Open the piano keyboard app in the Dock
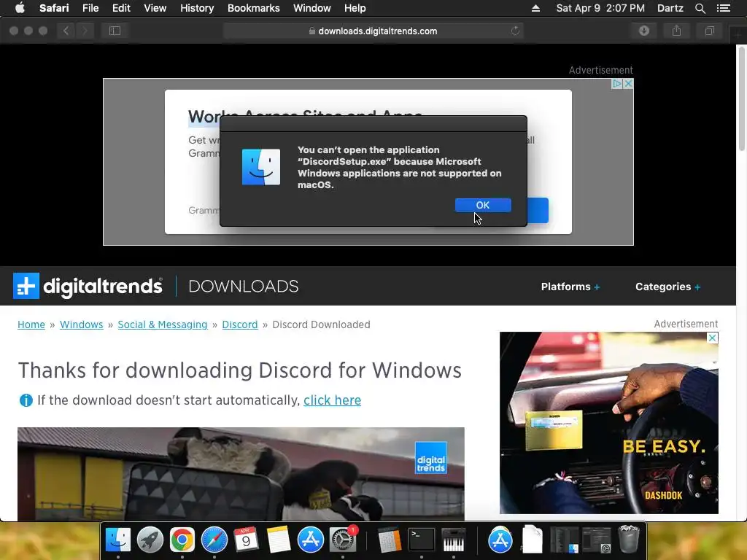Image resolution: width=747 pixels, height=560 pixels. [x=454, y=540]
